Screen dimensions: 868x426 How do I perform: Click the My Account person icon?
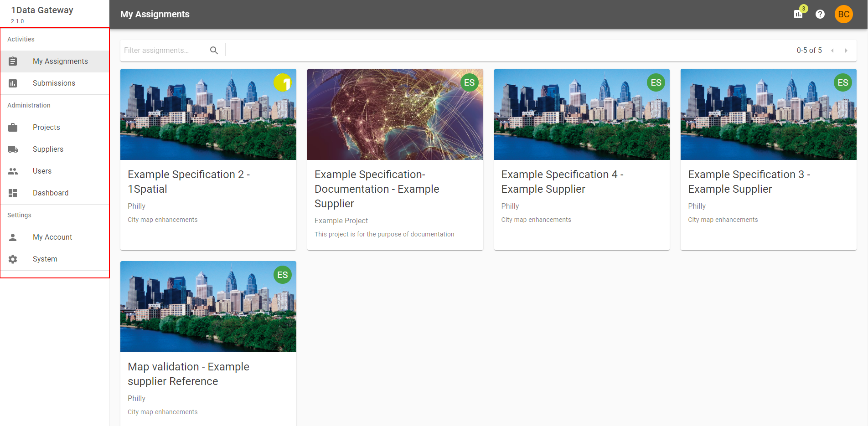click(x=13, y=237)
